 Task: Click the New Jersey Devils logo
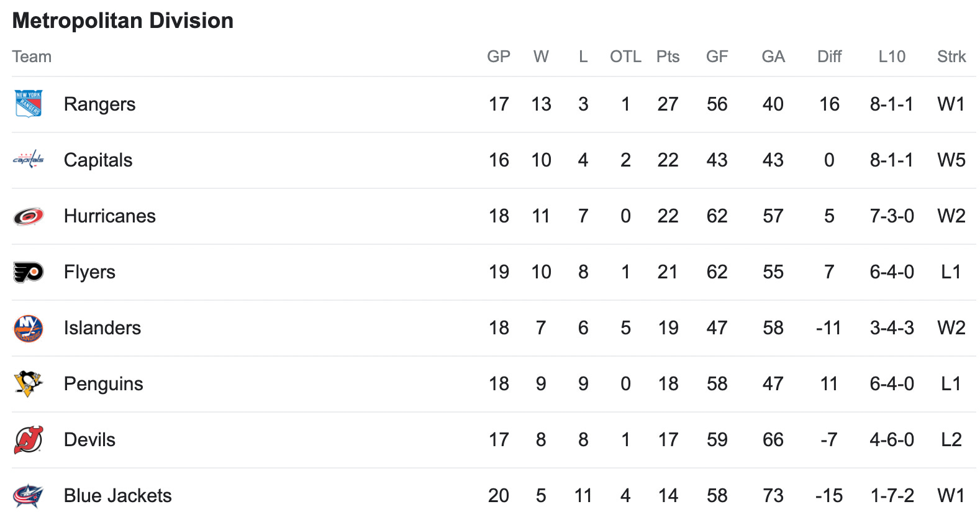[x=29, y=439]
